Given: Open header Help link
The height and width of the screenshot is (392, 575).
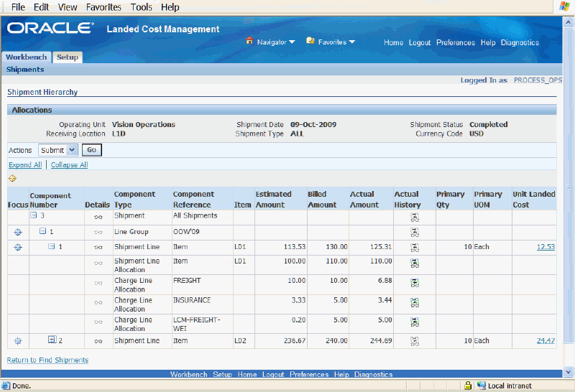Looking at the screenshot, I should click(488, 42).
